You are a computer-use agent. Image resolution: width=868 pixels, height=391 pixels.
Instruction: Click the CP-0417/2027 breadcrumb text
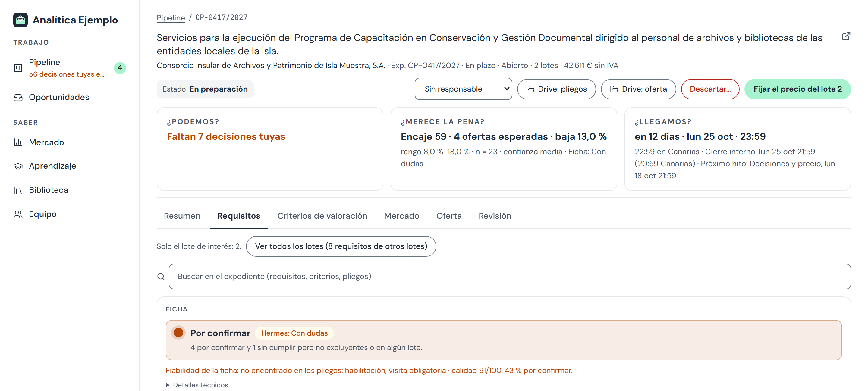222,17
